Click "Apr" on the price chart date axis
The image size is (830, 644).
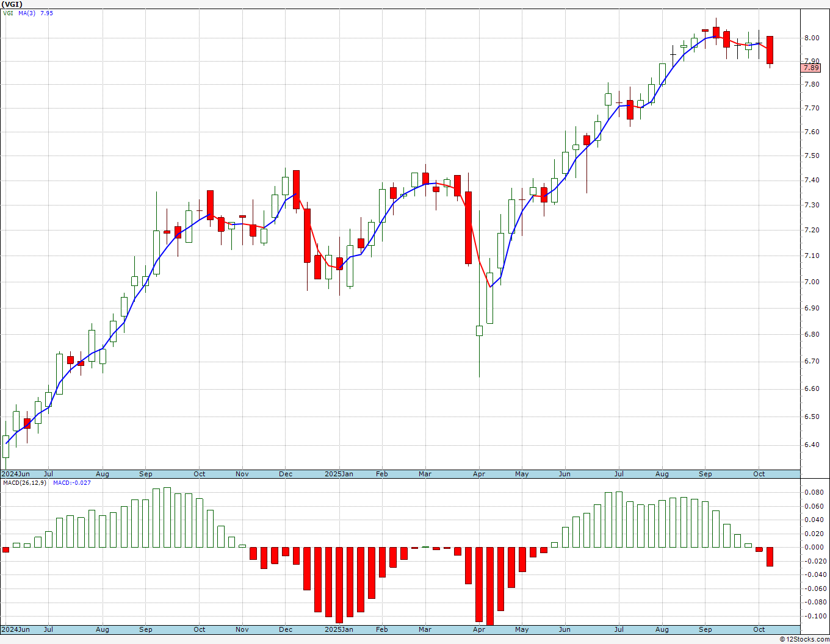478,474
